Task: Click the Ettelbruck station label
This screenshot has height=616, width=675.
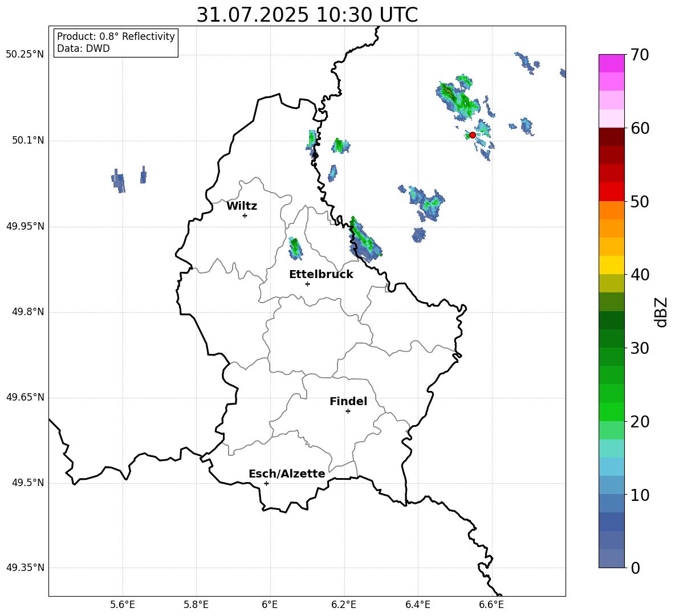Action: pyautogui.click(x=321, y=275)
